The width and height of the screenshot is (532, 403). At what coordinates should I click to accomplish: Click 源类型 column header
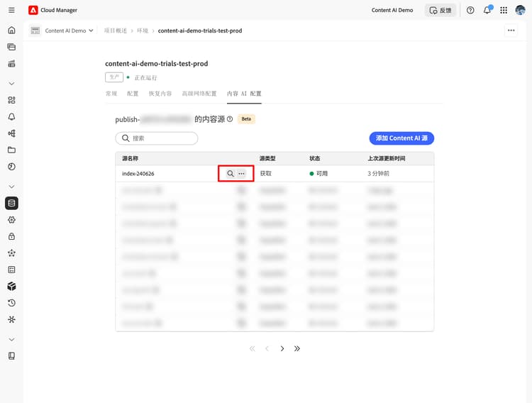267,158
